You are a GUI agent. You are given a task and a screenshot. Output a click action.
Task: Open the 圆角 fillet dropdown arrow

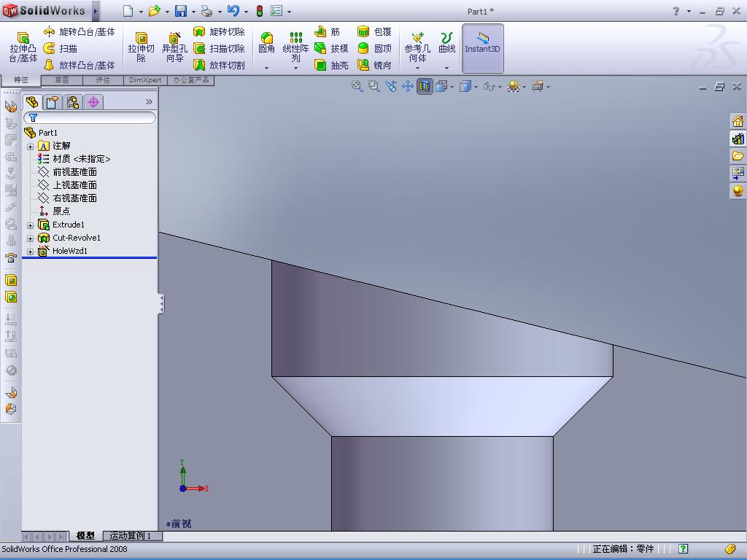pyautogui.click(x=266, y=68)
